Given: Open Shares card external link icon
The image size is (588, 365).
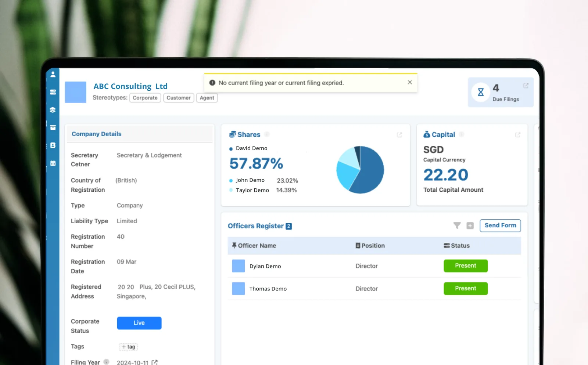Looking at the screenshot, I should 399,135.
